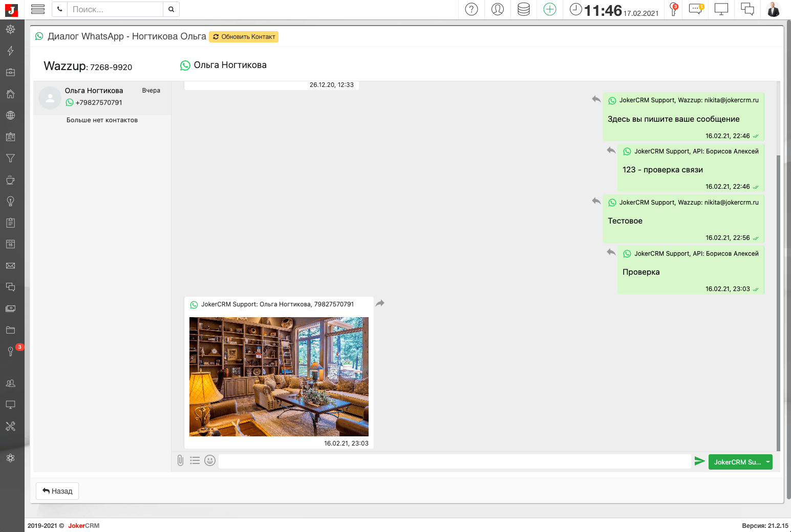Click the "Назад" button at the bottom
This screenshot has width=791, height=532.
[x=57, y=491]
